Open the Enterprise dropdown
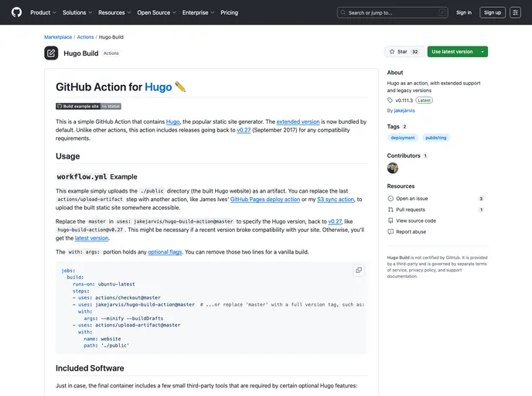Image resolution: width=532 pixels, height=396 pixels. (198, 12)
